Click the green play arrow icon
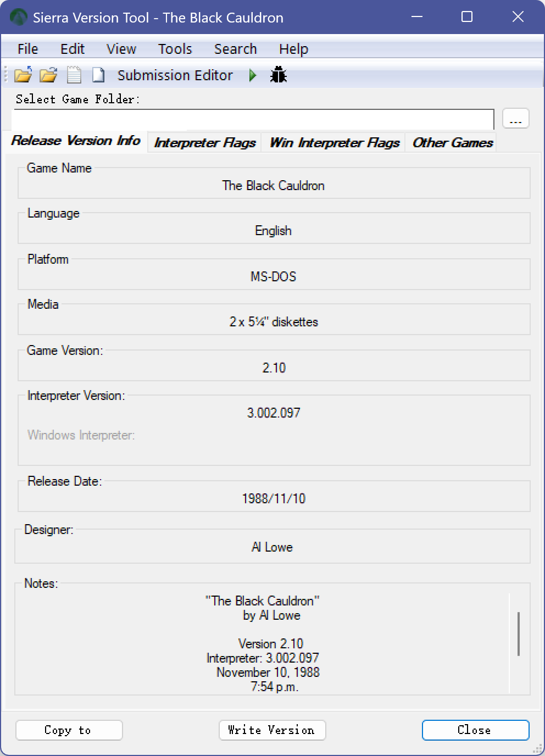 (253, 75)
